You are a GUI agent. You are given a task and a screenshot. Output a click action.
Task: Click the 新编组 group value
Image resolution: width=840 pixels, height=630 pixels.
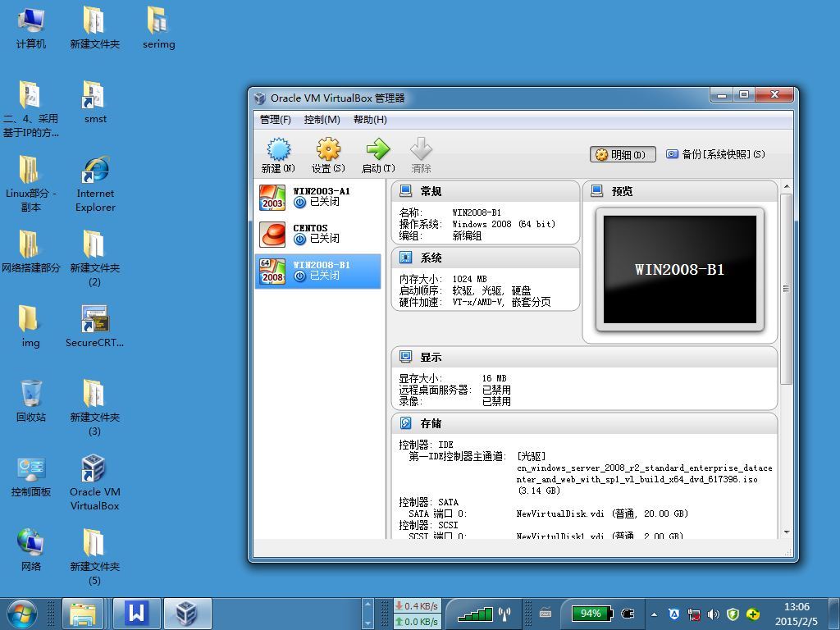coord(467,235)
